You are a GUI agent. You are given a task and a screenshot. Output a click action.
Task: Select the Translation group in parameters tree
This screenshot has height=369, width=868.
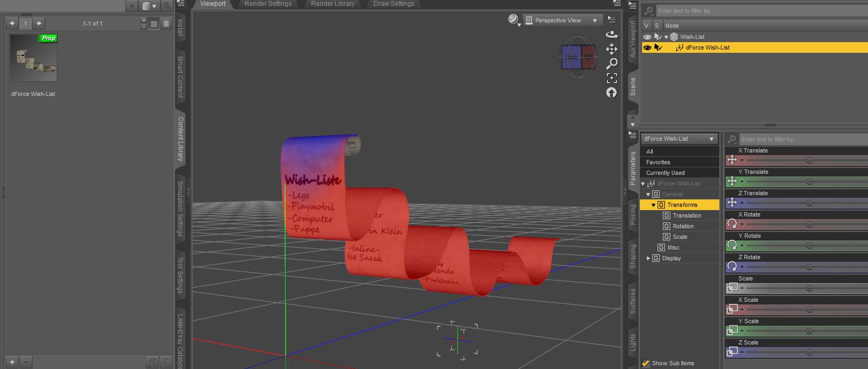pyautogui.click(x=686, y=215)
